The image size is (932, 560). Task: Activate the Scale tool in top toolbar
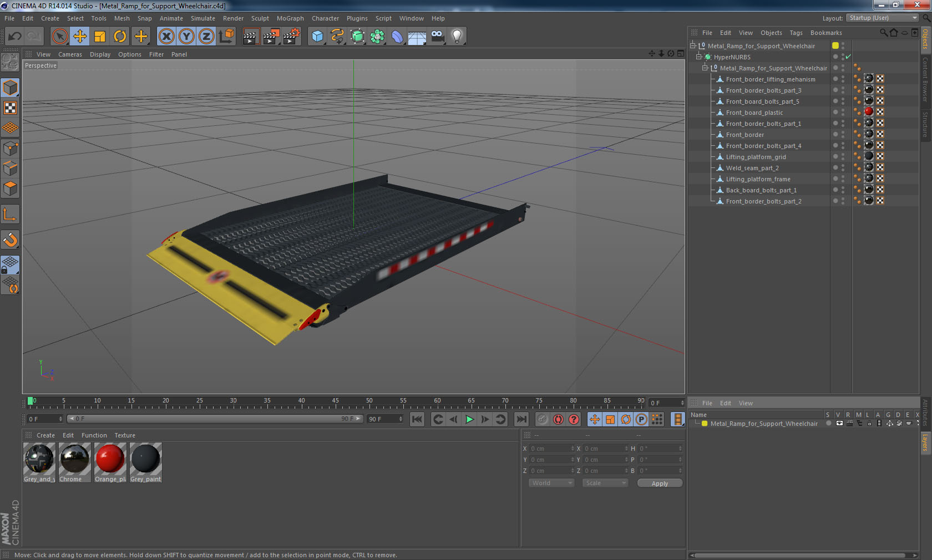click(100, 37)
